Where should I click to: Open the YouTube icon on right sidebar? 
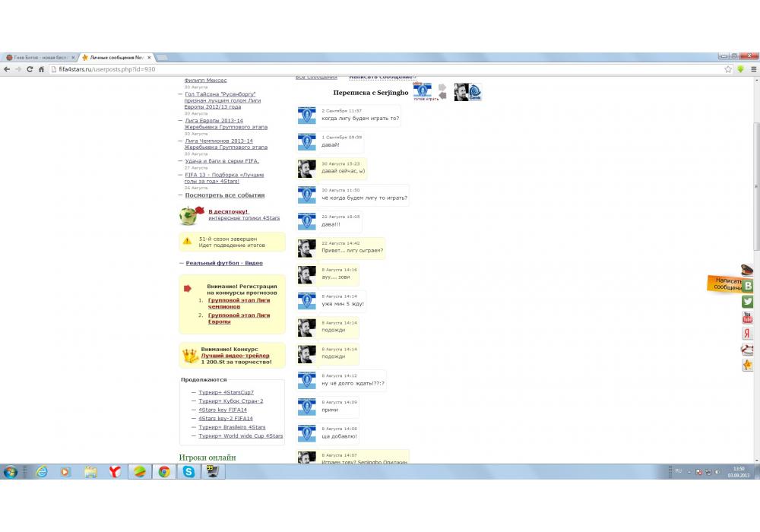tap(748, 318)
